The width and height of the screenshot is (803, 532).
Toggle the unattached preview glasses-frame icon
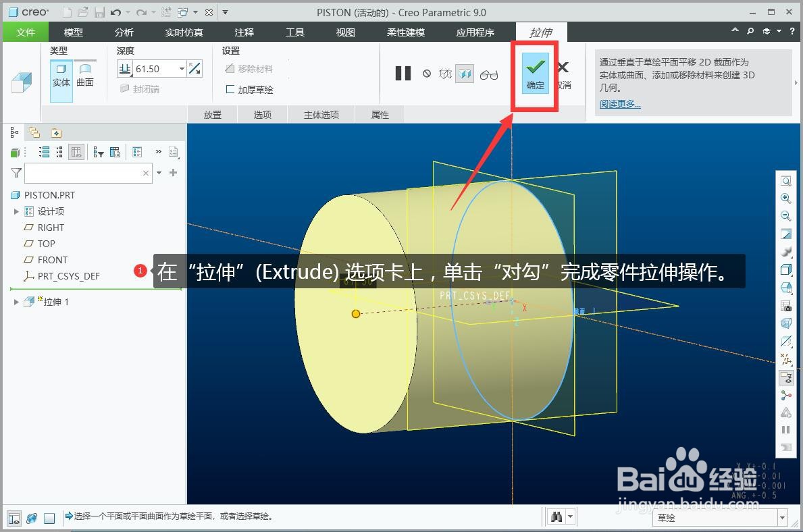click(445, 74)
